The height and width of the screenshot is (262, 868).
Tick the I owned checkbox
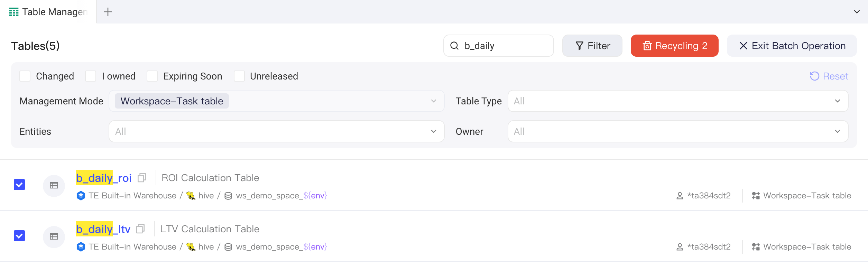[x=91, y=76]
